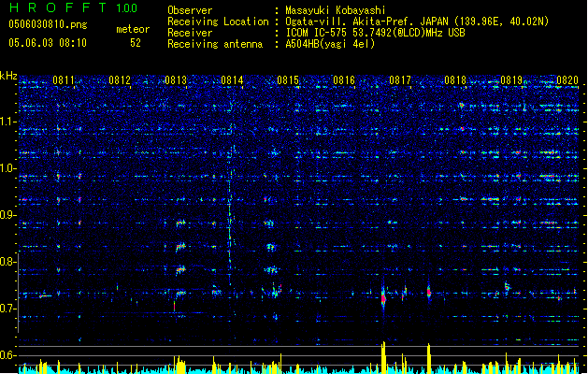This screenshot has height=374, width=588.
Task: Click the 1.0 frequency axis label
Action: point(8,168)
